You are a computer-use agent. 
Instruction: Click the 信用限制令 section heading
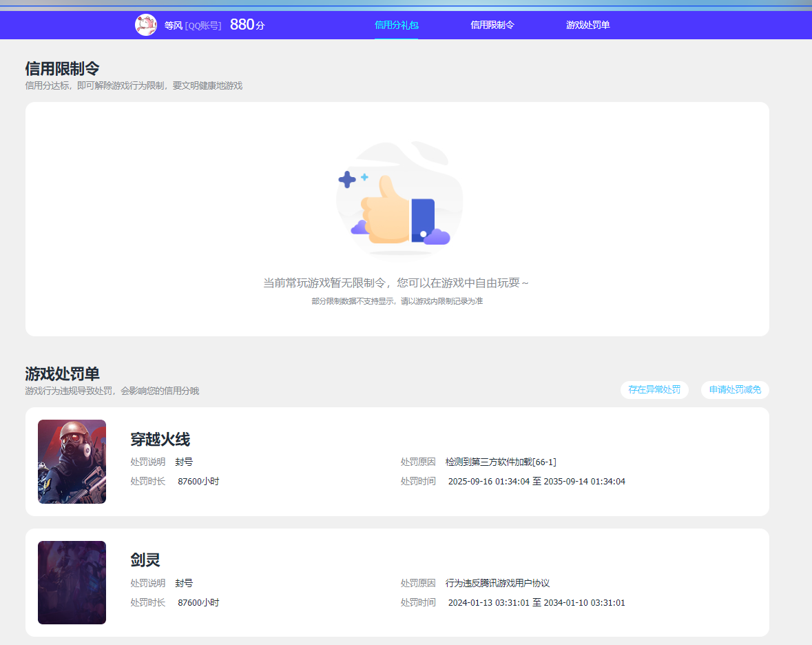[62, 68]
